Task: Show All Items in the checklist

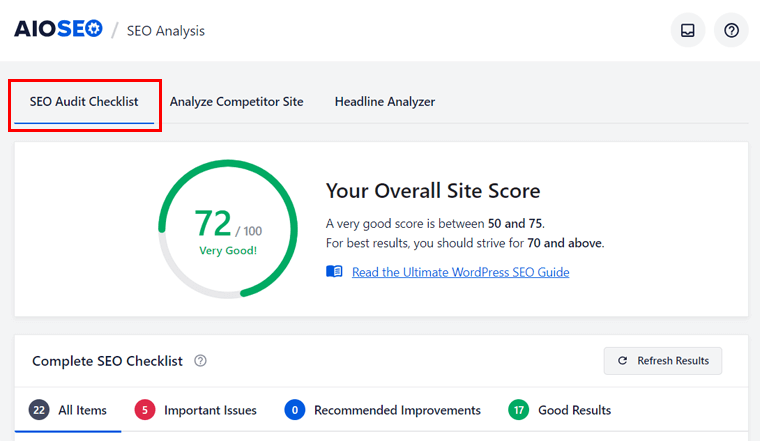Action: coord(82,410)
